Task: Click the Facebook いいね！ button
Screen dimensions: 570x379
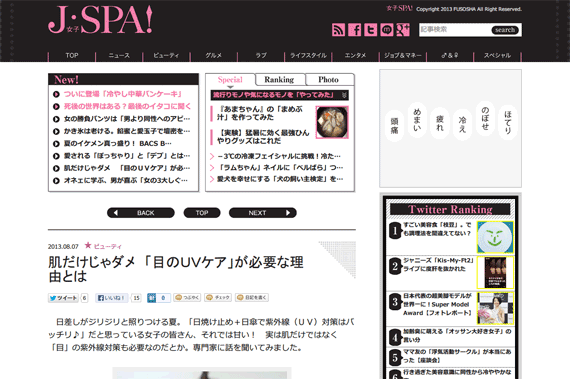Action: click(112, 298)
